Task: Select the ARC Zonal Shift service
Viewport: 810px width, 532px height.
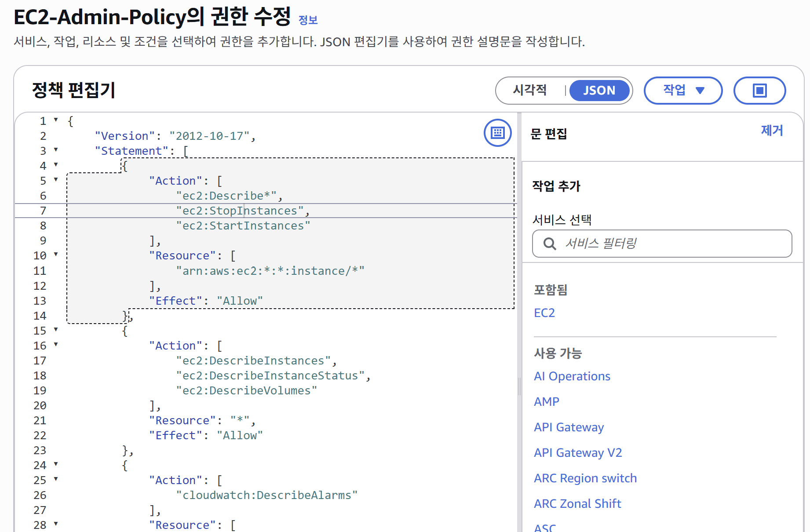Action: (x=577, y=503)
